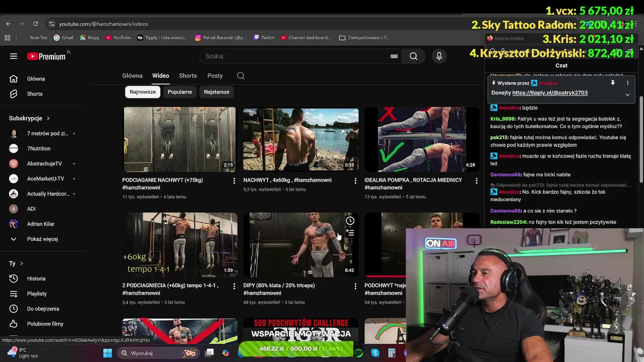Screen dimensions: 644x362
Task: Add DIPY video to watch later via clock icon
Action: [x=350, y=221]
